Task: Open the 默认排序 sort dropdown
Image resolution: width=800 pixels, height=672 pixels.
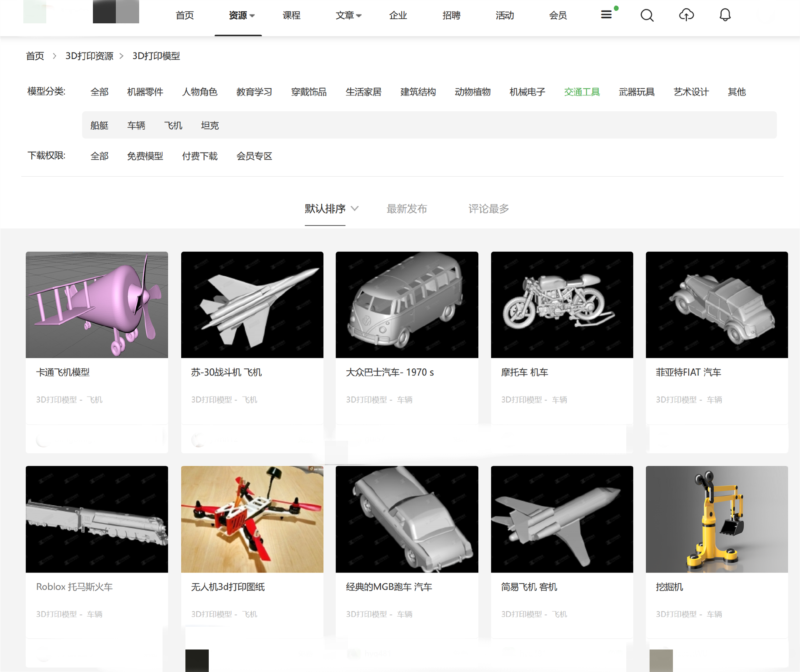Action: click(x=331, y=208)
